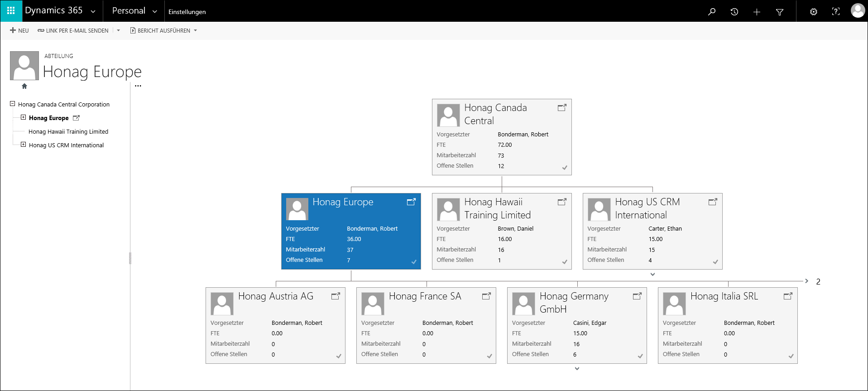Image resolution: width=868 pixels, height=391 pixels.
Task: Click avatar on Honag Canada Central card
Action: pos(448,115)
